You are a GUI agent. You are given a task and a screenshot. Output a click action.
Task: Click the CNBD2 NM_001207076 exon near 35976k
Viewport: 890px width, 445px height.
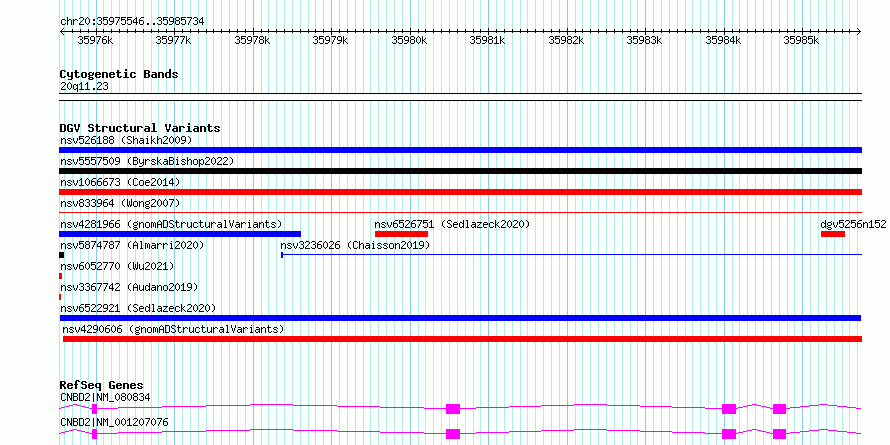94,434
